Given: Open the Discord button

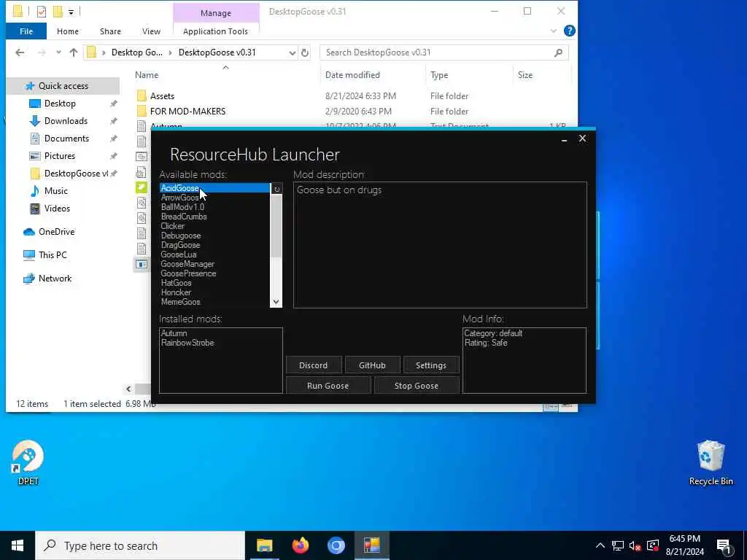Looking at the screenshot, I should pyautogui.click(x=314, y=365).
